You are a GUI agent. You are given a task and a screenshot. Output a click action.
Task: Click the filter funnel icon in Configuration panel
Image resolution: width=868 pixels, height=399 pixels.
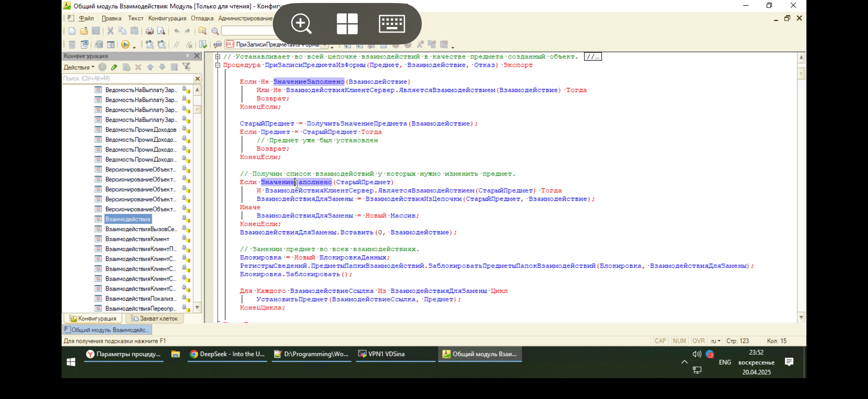click(186, 67)
